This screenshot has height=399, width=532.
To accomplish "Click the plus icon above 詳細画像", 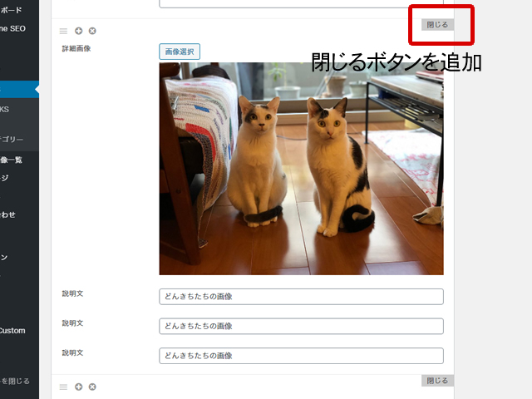I will click(78, 31).
